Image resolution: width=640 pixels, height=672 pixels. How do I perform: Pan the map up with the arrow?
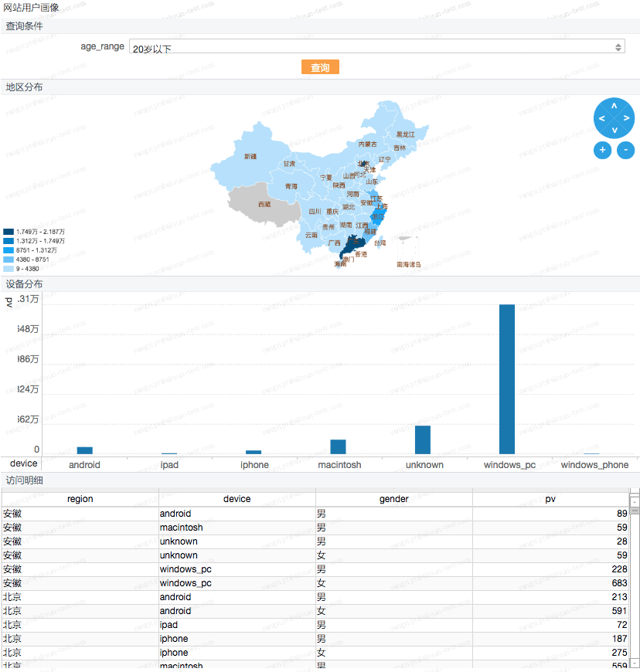[x=614, y=106]
